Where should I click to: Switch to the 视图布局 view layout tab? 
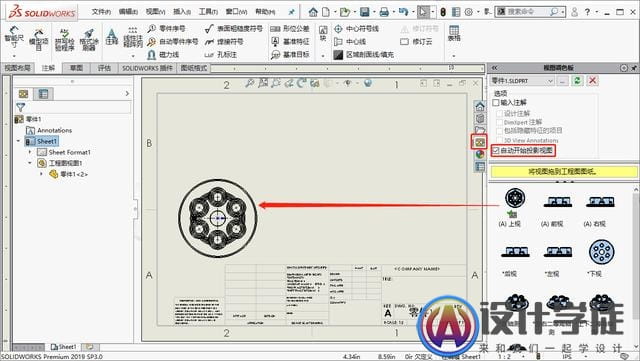click(18, 68)
